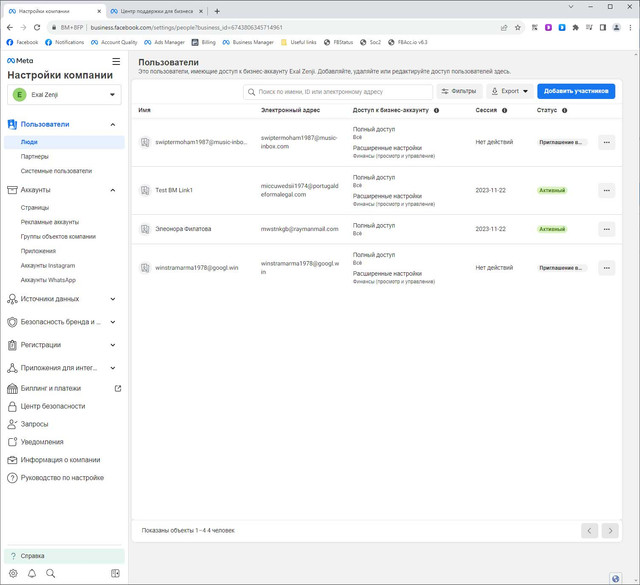
Task: Click the browser address bar URL
Action: click(187, 27)
